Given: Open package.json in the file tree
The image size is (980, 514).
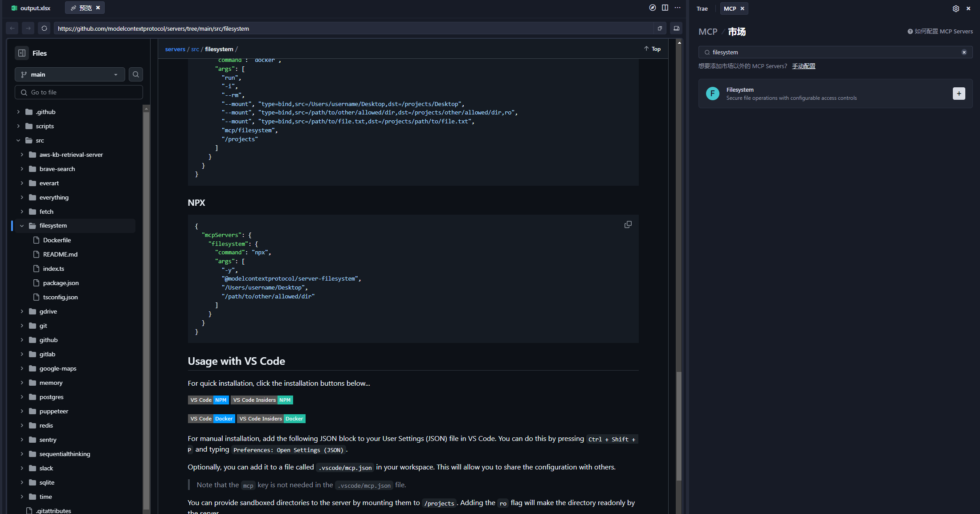Looking at the screenshot, I should click(x=61, y=283).
